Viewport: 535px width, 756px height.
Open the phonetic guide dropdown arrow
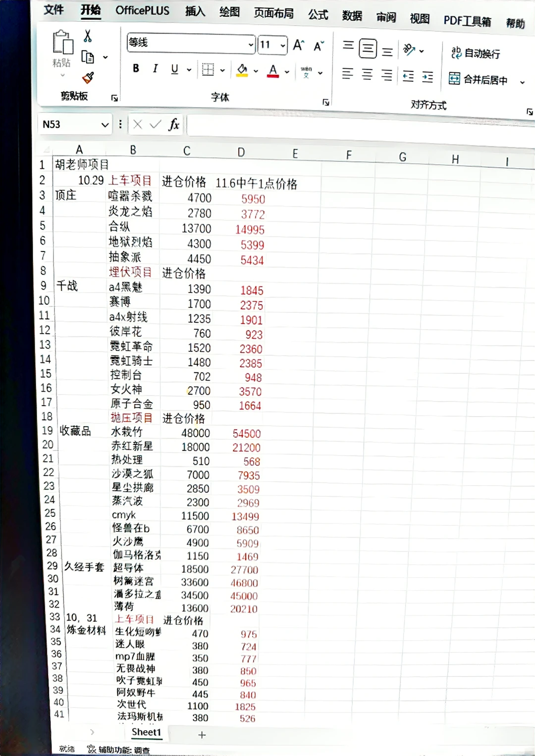(x=320, y=73)
